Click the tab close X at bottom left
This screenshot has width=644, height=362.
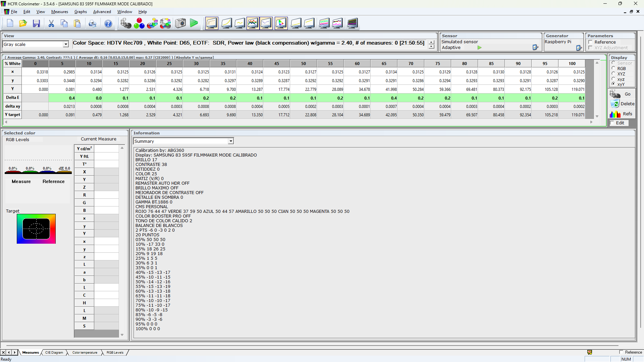[x=3, y=352]
